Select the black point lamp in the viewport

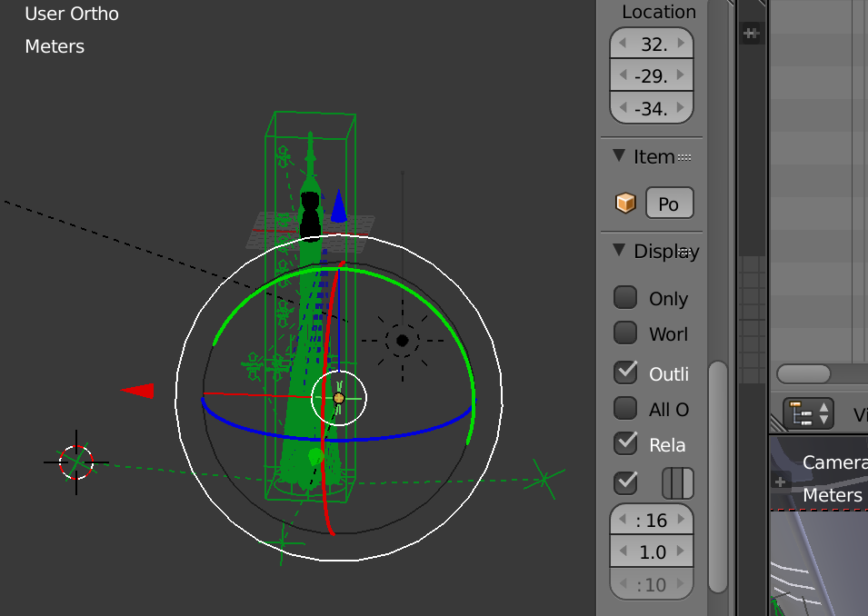point(402,341)
